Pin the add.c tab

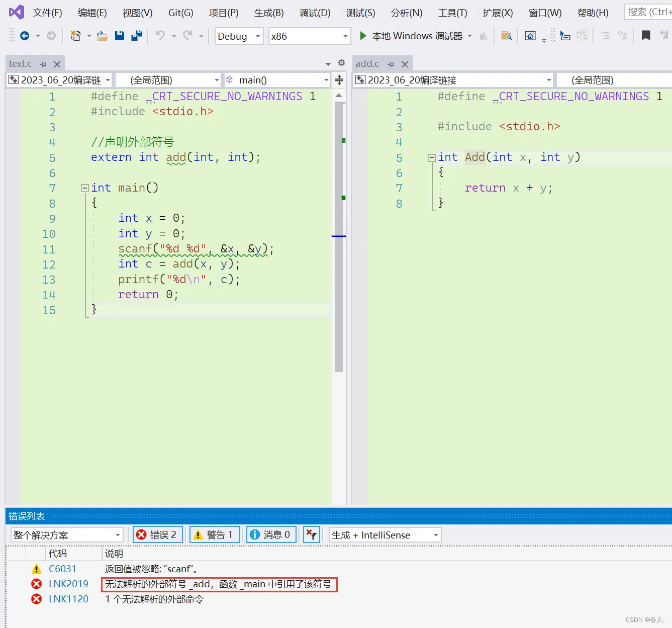391,64
